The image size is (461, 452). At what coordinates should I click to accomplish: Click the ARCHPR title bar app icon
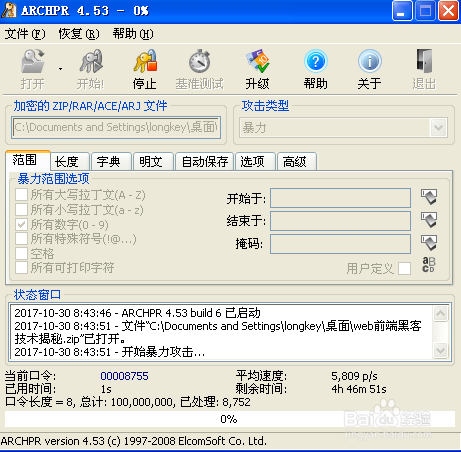click(9, 11)
